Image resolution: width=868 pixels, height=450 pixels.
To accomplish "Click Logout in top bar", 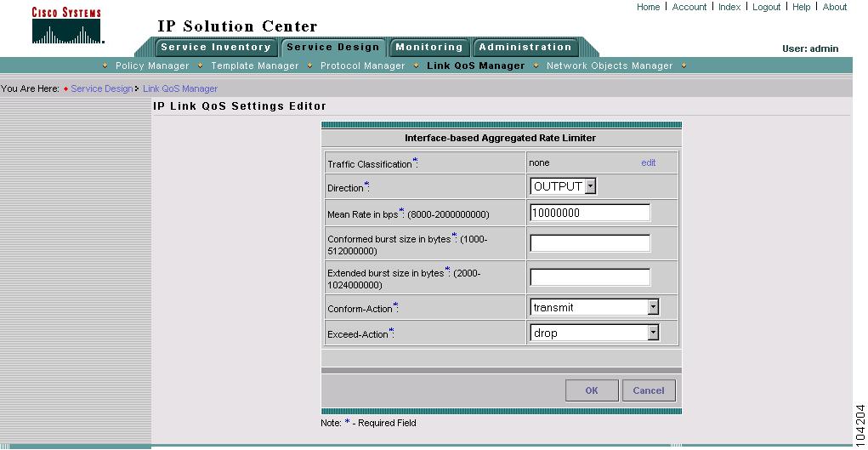I will pos(766,7).
